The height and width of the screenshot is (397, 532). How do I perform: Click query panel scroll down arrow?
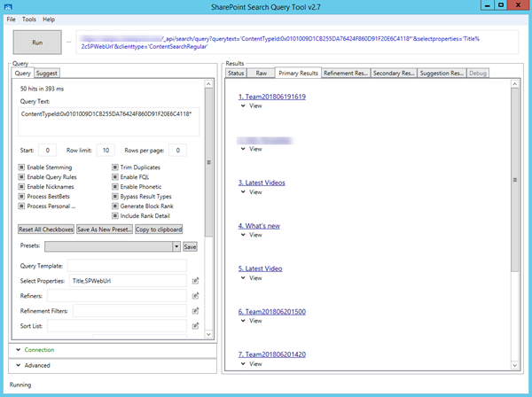click(x=208, y=334)
